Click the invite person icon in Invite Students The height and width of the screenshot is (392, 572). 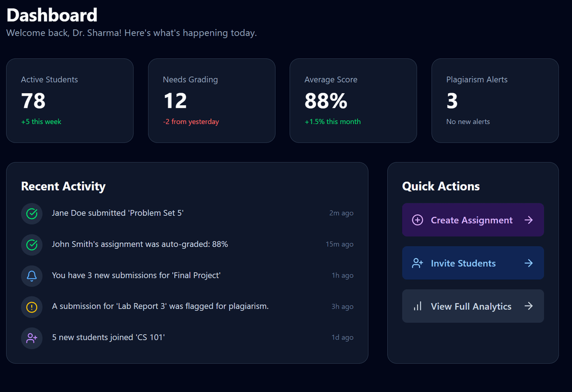pyautogui.click(x=418, y=263)
